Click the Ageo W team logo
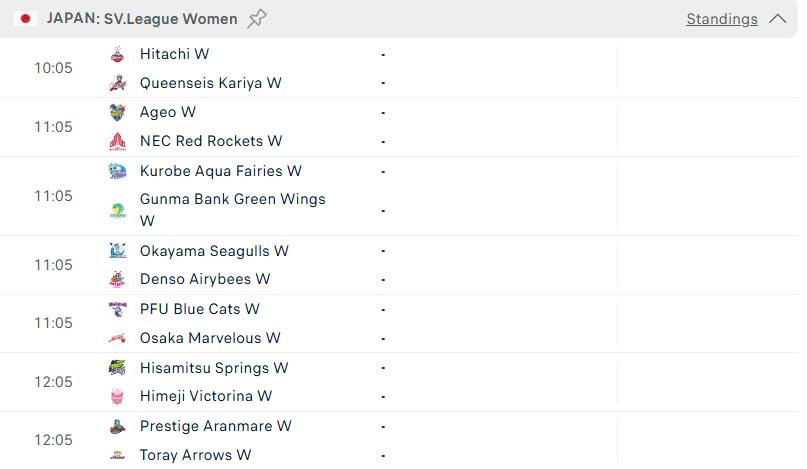The height and width of the screenshot is (469, 807). point(117,112)
